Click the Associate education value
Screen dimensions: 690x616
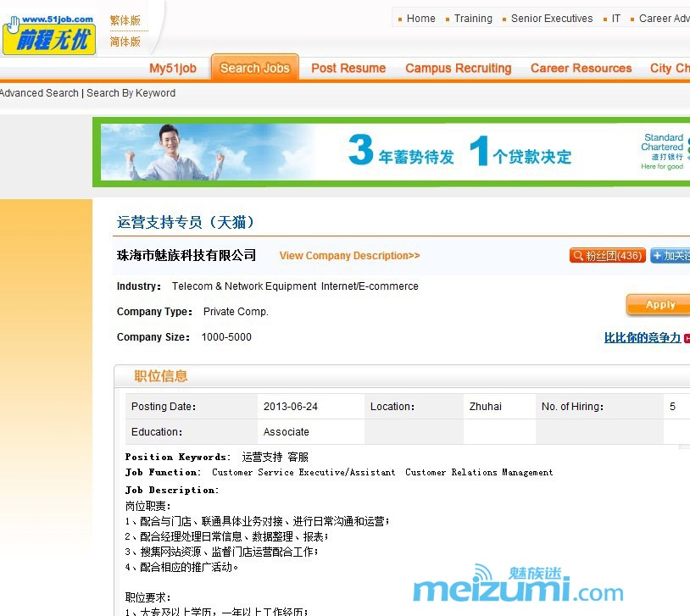(286, 431)
